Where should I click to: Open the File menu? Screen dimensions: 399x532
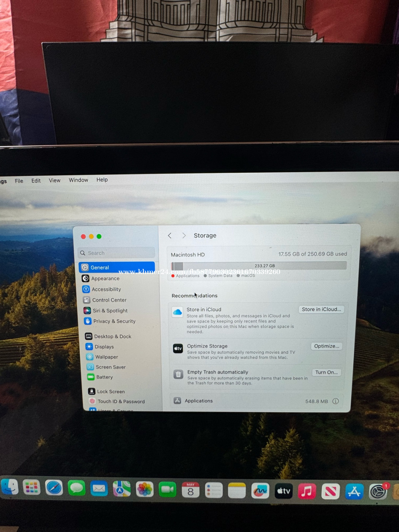coord(19,181)
